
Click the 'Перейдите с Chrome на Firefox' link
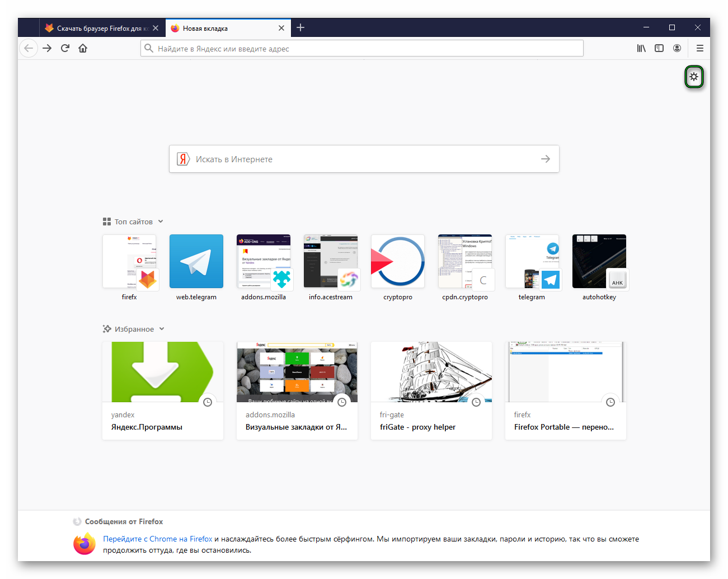click(x=158, y=539)
